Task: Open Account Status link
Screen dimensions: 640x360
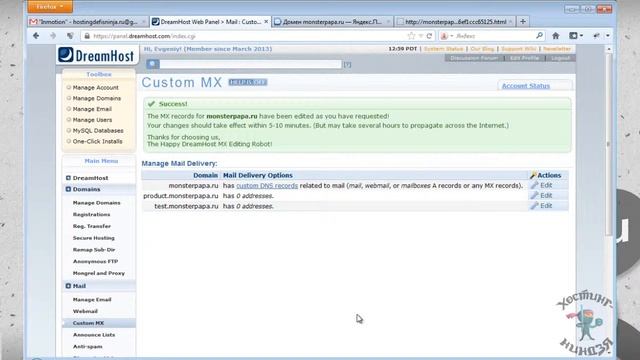Action: 526,86
